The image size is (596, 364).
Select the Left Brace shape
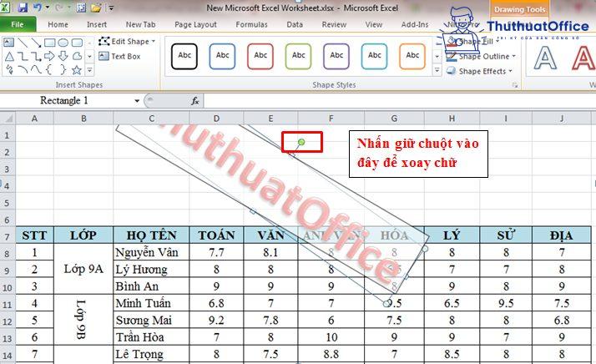pos(49,70)
